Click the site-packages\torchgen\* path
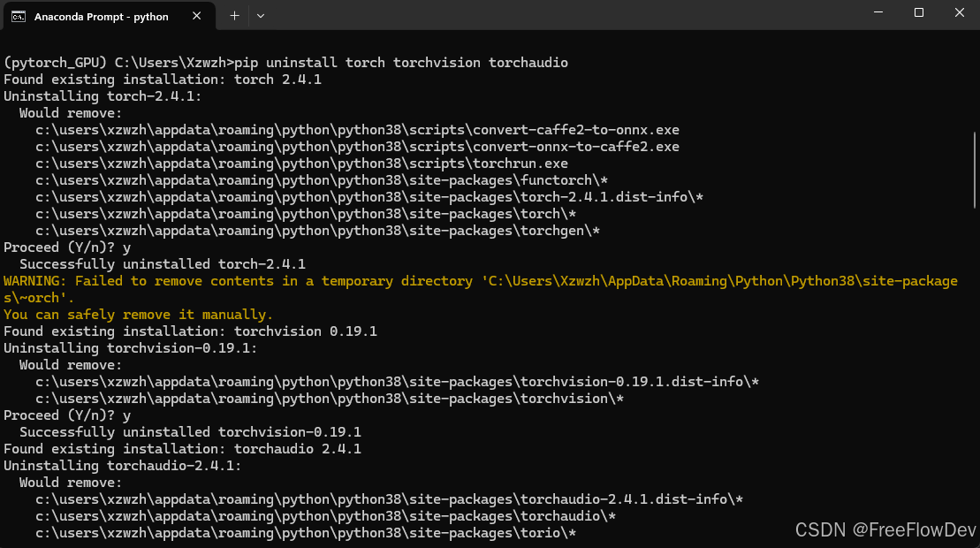 (317, 232)
